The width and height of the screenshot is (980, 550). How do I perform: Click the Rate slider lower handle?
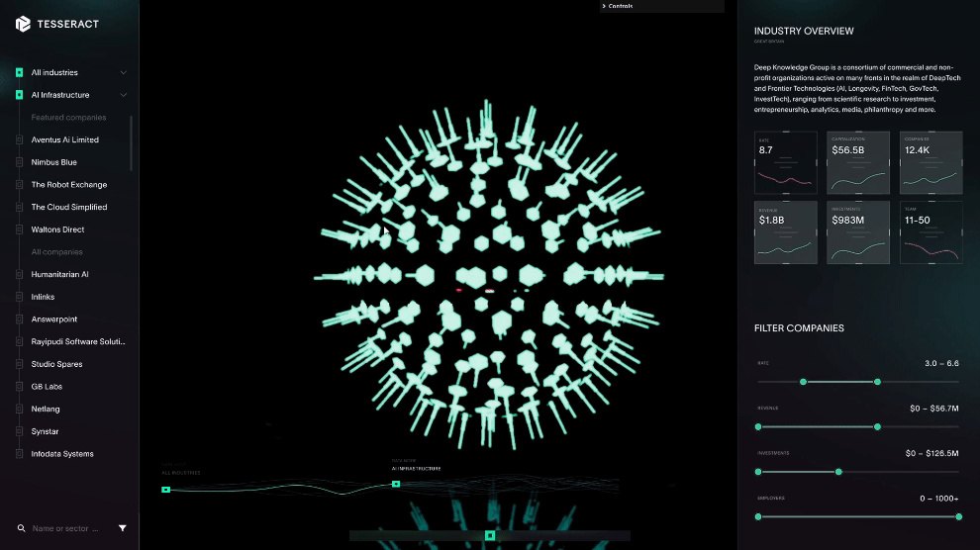pyautogui.click(x=803, y=382)
